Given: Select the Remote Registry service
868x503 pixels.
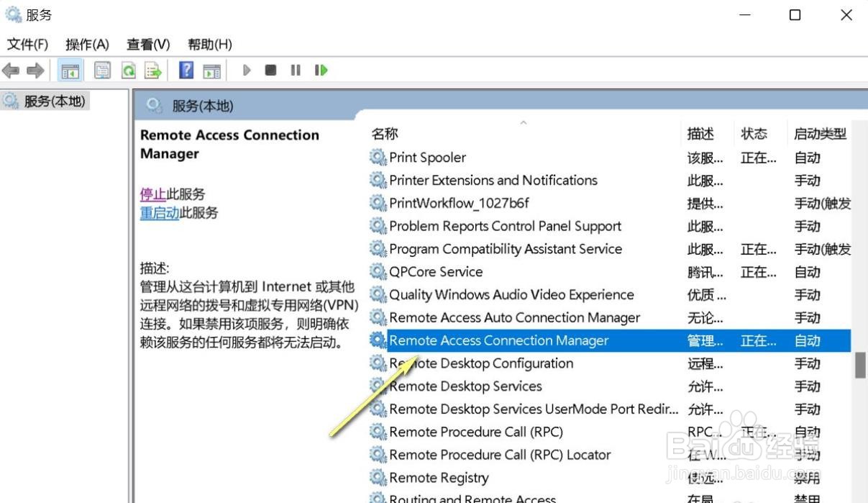Looking at the screenshot, I should (x=609, y=478).
